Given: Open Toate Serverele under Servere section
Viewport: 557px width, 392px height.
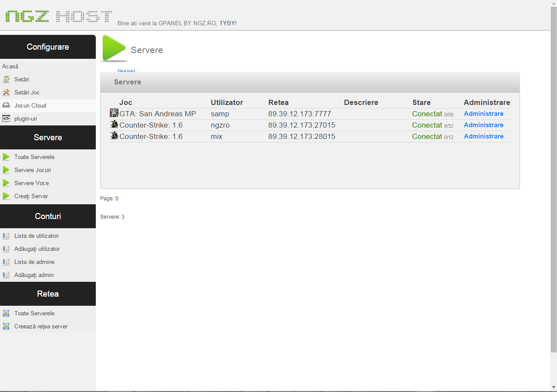Looking at the screenshot, I should coord(34,157).
